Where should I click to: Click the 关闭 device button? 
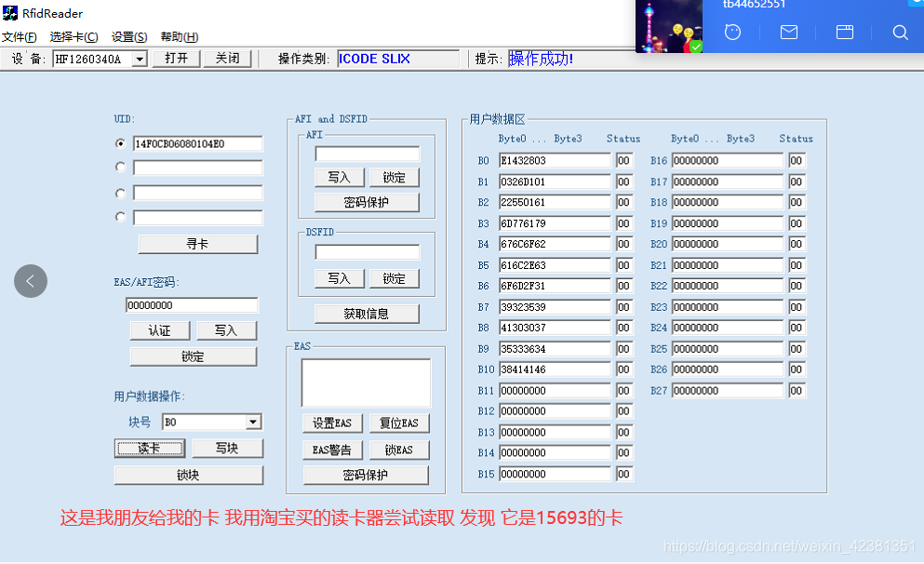pos(227,59)
